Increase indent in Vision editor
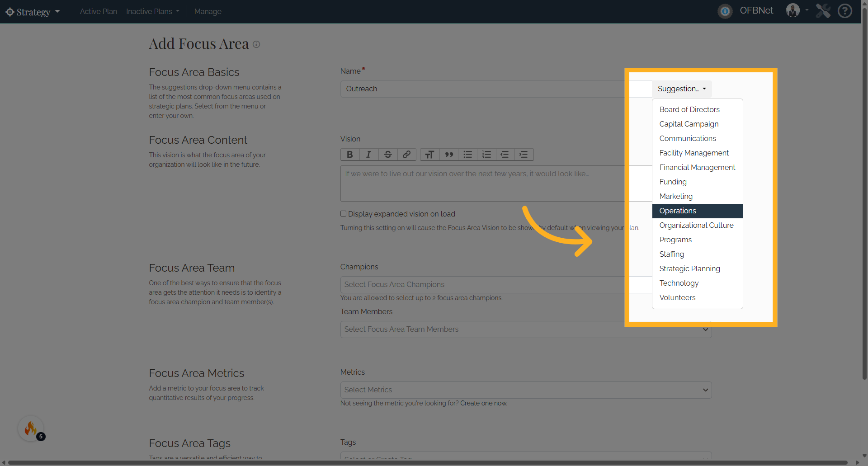868x466 pixels. coord(524,155)
